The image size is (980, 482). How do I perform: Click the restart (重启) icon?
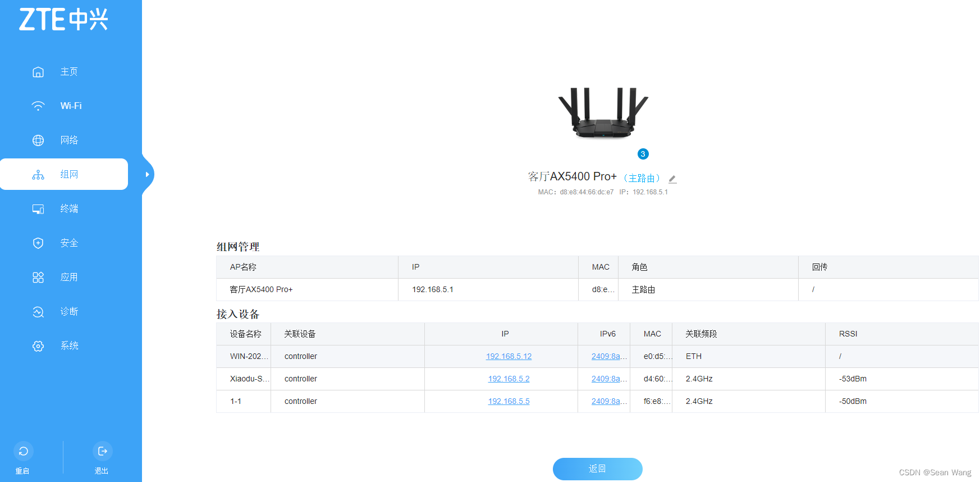click(x=24, y=451)
